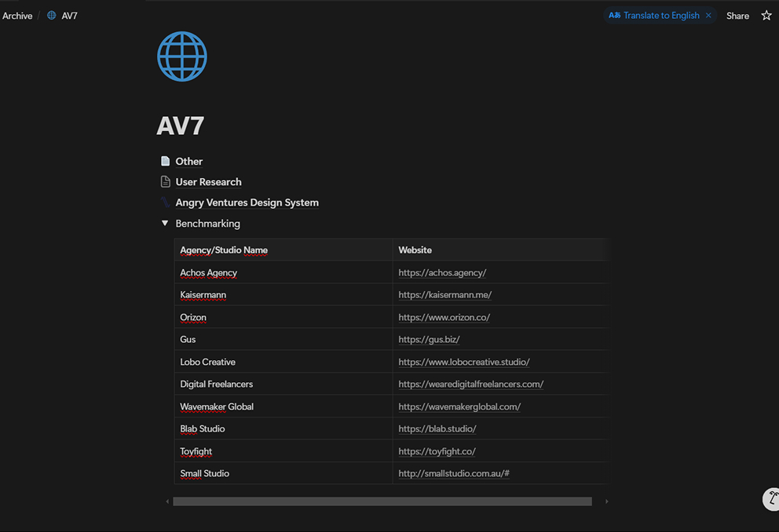
Task: Dismiss the Translate to English prompt
Action: 708,16
